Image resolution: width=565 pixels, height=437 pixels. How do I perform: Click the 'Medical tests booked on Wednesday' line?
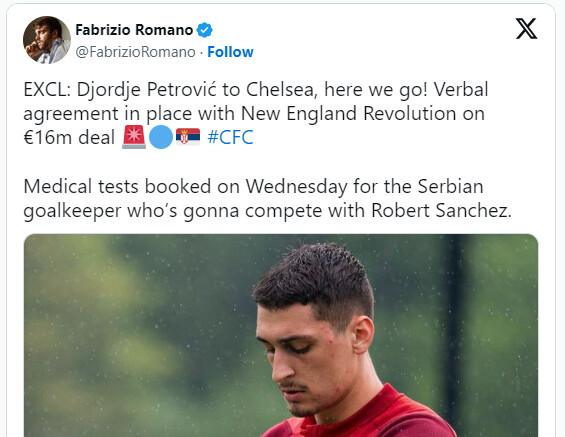click(186, 187)
